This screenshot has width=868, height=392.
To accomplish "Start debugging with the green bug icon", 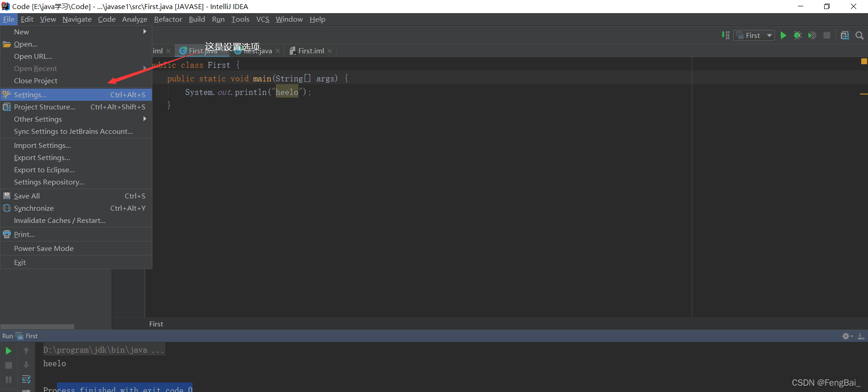I will click(x=798, y=35).
